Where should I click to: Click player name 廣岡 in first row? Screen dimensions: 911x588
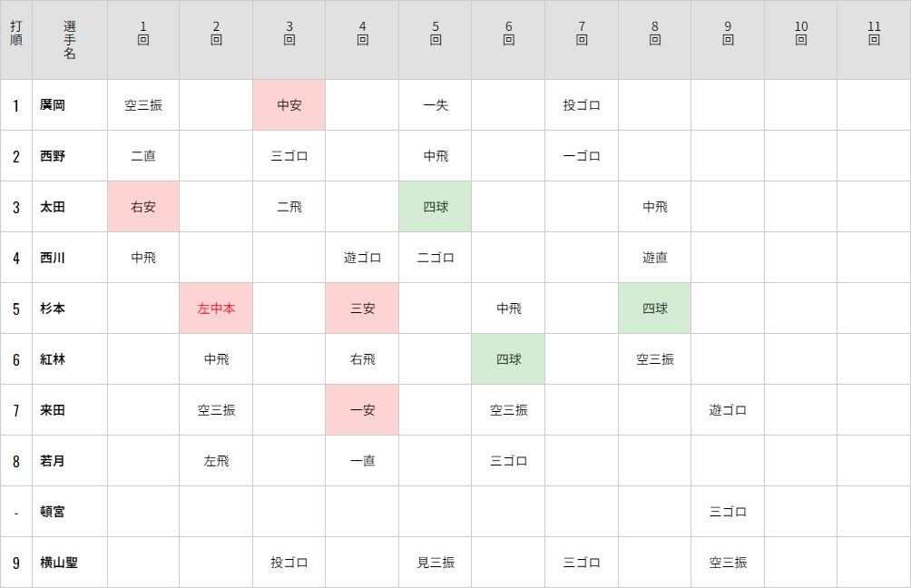(53, 105)
